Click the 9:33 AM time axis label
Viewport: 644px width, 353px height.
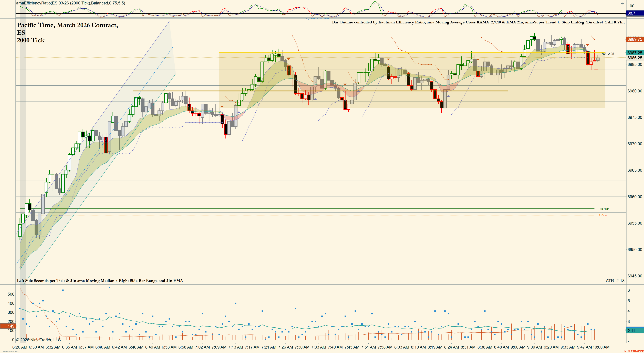(x=568, y=347)
